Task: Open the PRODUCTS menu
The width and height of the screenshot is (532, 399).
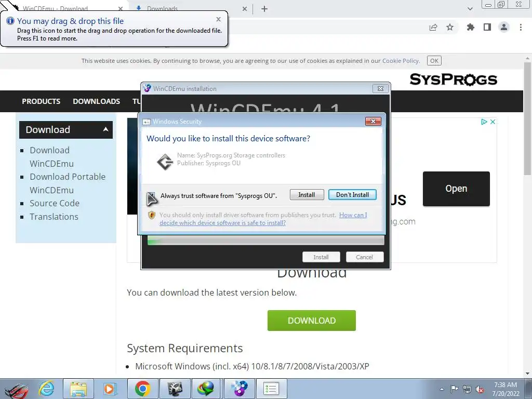Action: click(x=41, y=101)
